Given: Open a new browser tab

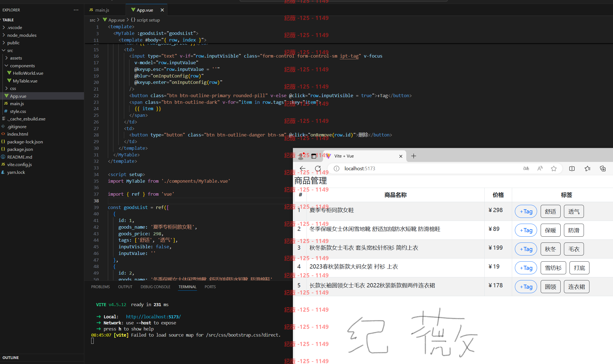Looking at the screenshot, I should tap(413, 156).
